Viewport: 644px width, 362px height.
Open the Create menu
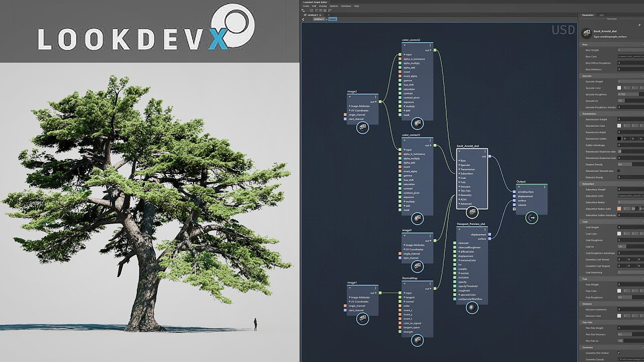306,6
